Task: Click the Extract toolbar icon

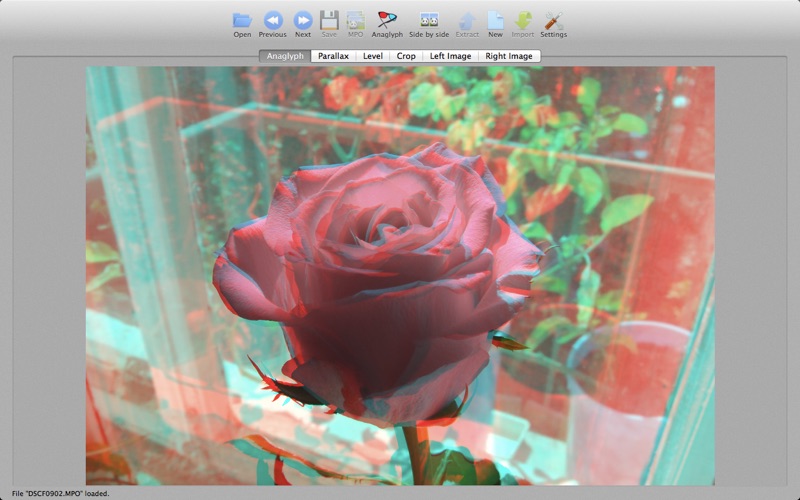Action: point(467,20)
